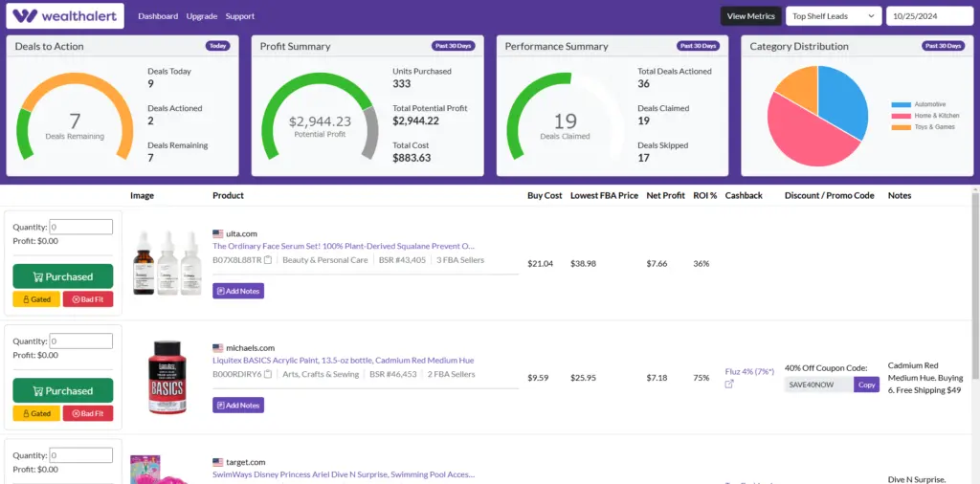Copy ASIN B07X8L88TR clipboard icon
The image size is (980, 484).
click(x=268, y=260)
